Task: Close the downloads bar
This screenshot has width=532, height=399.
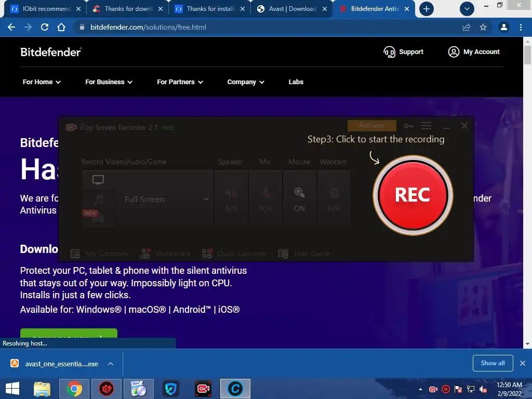Action: coord(523,363)
